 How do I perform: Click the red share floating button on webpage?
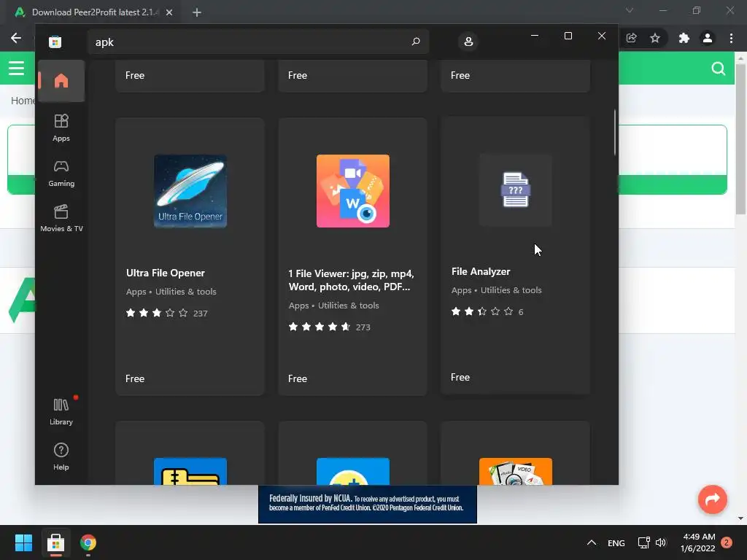click(712, 499)
